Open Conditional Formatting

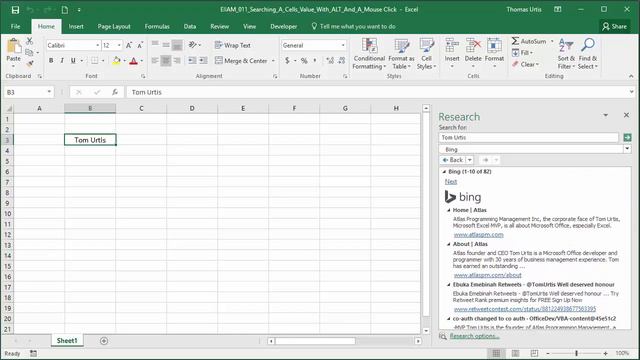pyautogui.click(x=369, y=54)
